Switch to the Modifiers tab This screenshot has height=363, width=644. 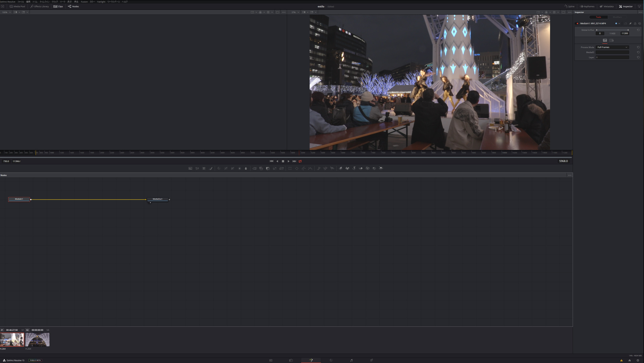[617, 17]
